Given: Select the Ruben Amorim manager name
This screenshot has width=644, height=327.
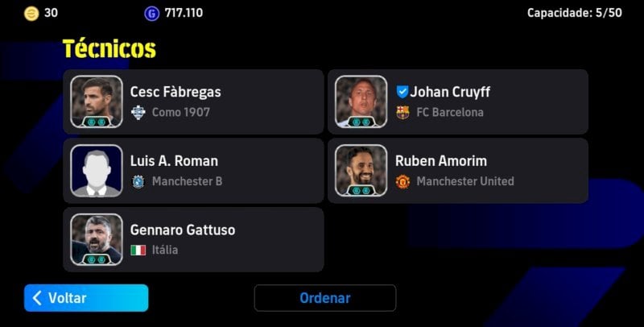Looking at the screenshot, I should pyautogui.click(x=440, y=160).
